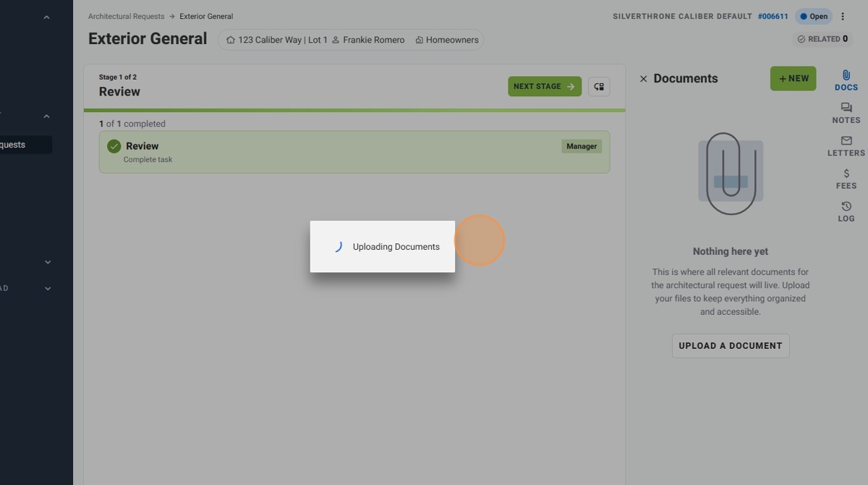Expand the sidebar chevron above AD item
The image size is (868, 485).
48,262
